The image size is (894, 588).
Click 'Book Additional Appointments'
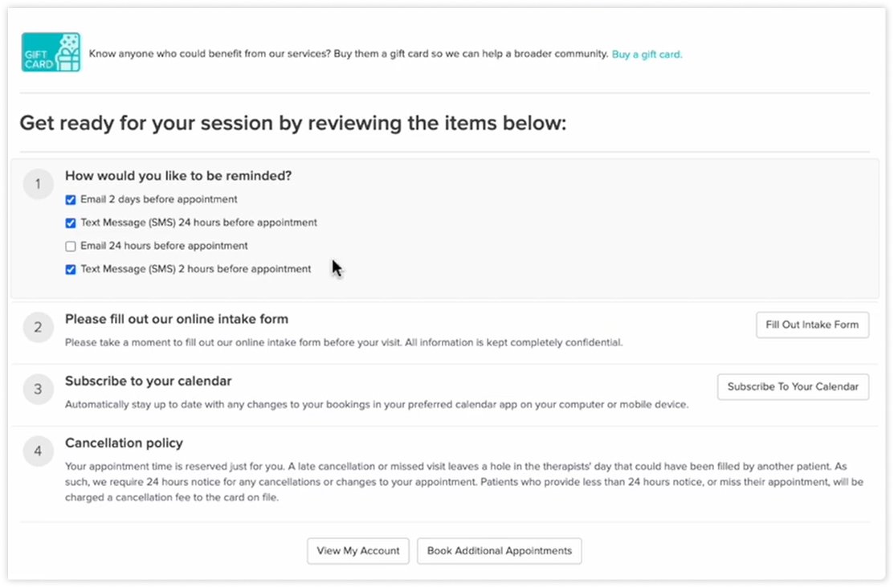(x=499, y=551)
